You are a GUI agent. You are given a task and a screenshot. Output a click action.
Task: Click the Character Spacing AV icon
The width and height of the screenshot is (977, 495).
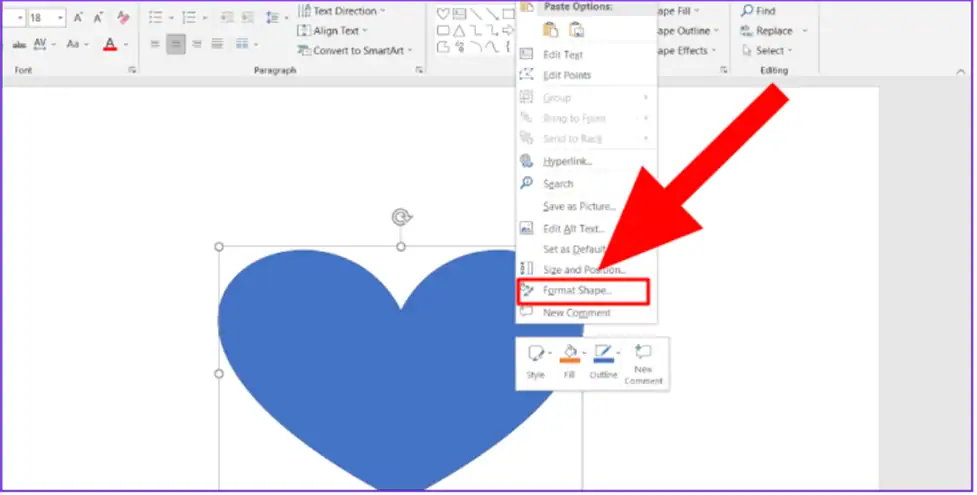tap(40, 44)
